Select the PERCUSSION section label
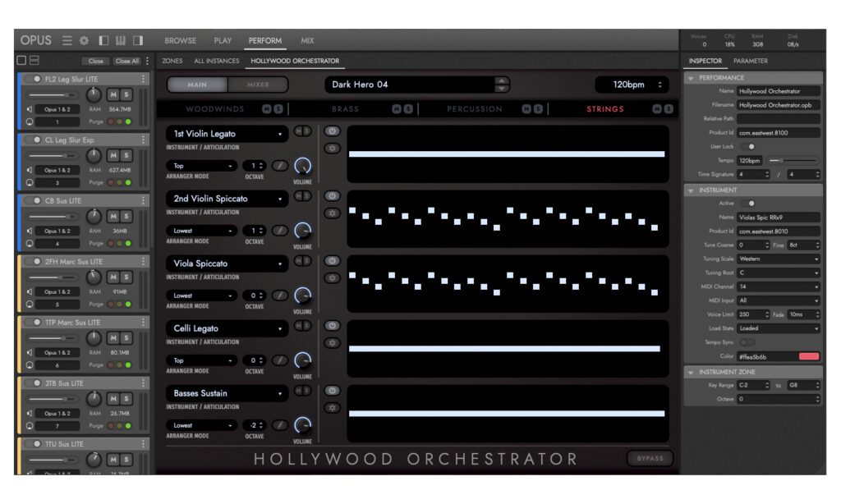 pos(475,109)
